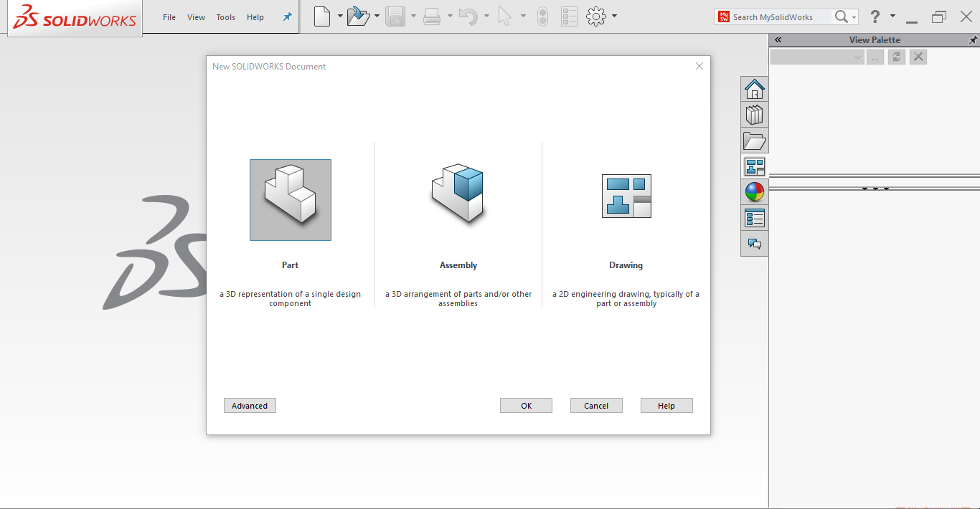Toggle the menu bar pin

coord(286,16)
